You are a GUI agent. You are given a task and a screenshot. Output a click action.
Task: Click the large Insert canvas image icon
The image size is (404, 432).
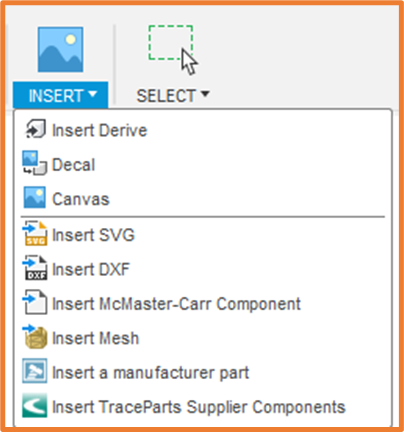coord(60,50)
